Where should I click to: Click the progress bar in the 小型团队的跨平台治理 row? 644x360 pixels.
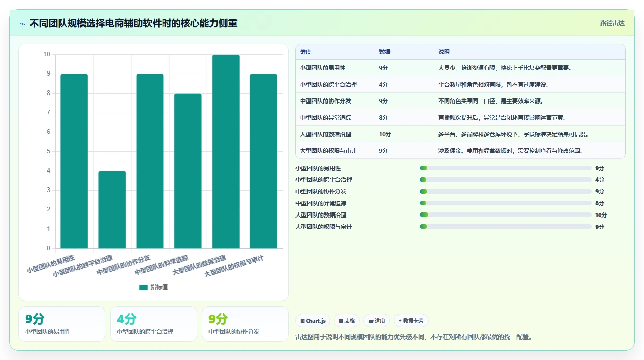(505, 180)
